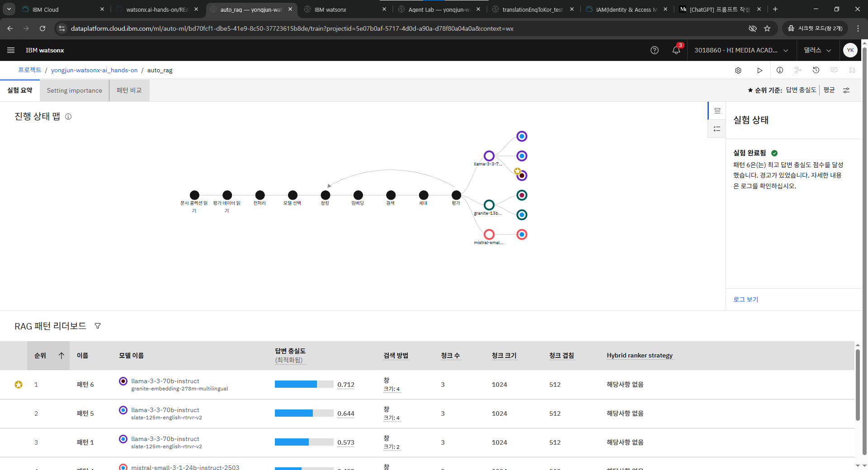Viewport: 868px width, 470px height.
Task: Click the llama-3-3-7... model node
Action: (489, 156)
